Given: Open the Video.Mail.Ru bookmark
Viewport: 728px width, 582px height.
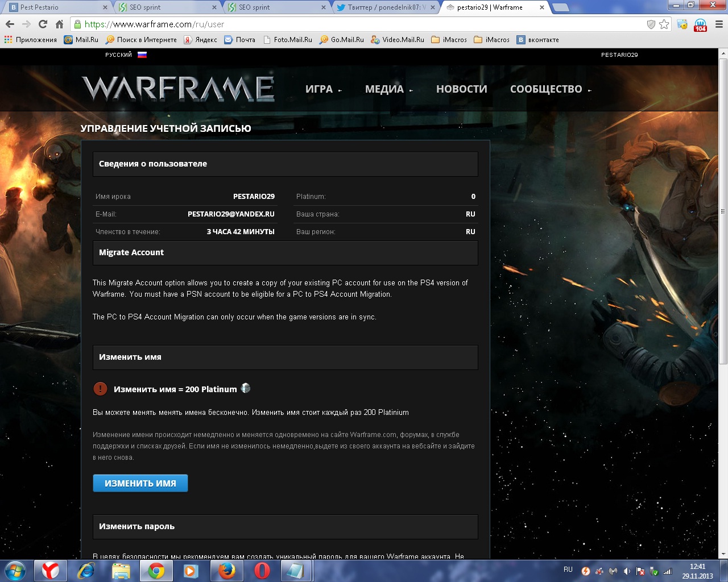Looking at the screenshot, I should click(x=398, y=40).
